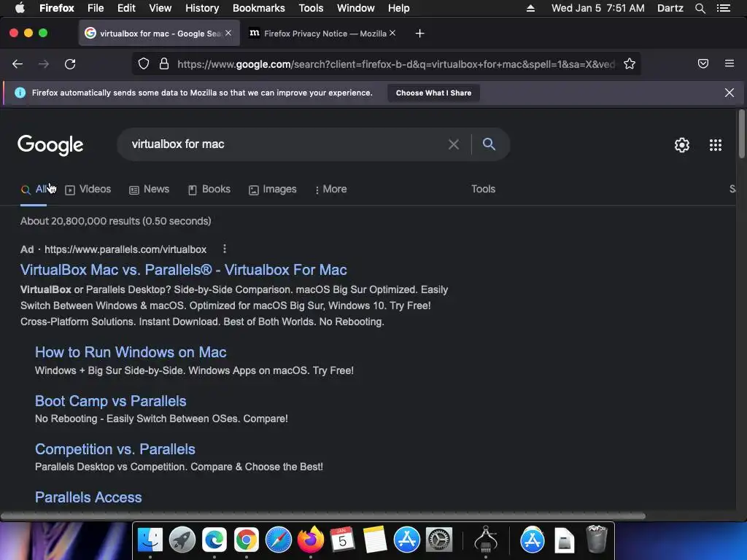The image size is (747, 560).
Task: Click the site security padlock icon
Action: 164,64
